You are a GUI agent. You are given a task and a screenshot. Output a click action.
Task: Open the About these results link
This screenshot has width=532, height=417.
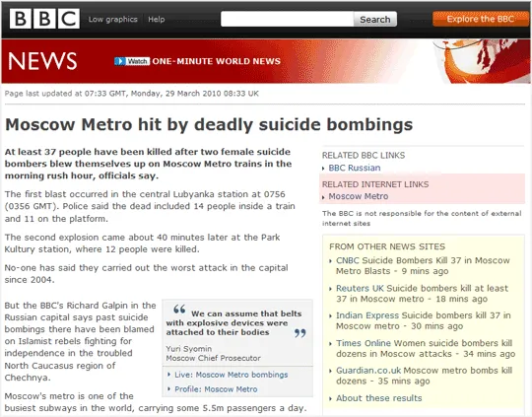point(378,398)
